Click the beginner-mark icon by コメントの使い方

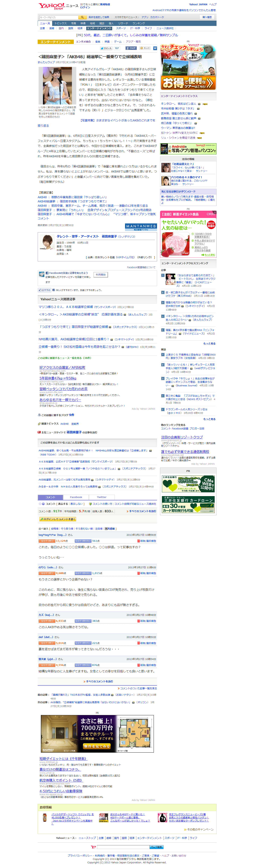90,504
